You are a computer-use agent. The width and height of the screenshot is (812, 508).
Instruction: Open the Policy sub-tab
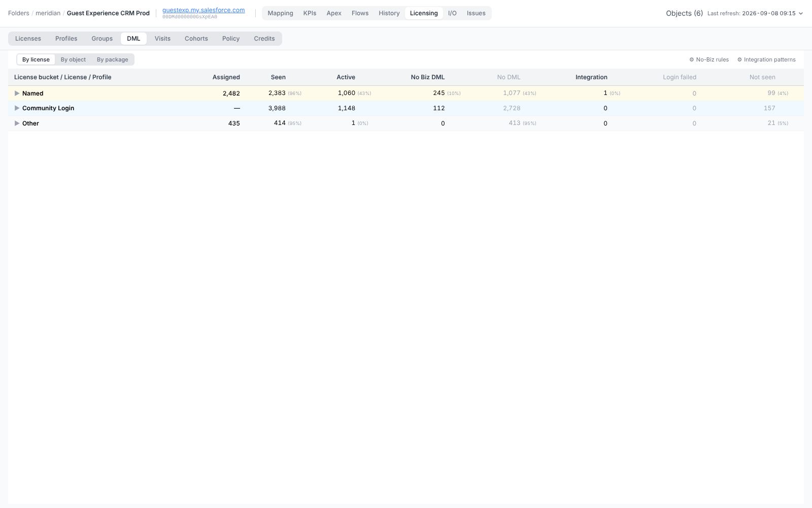[231, 39]
